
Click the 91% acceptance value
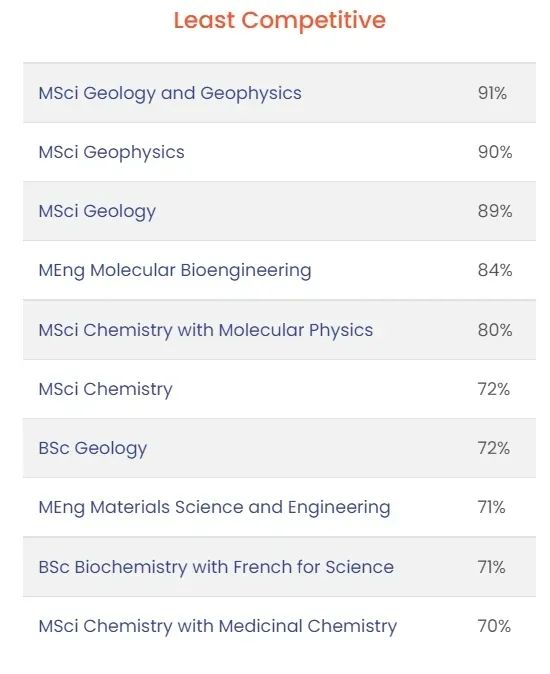492,93
